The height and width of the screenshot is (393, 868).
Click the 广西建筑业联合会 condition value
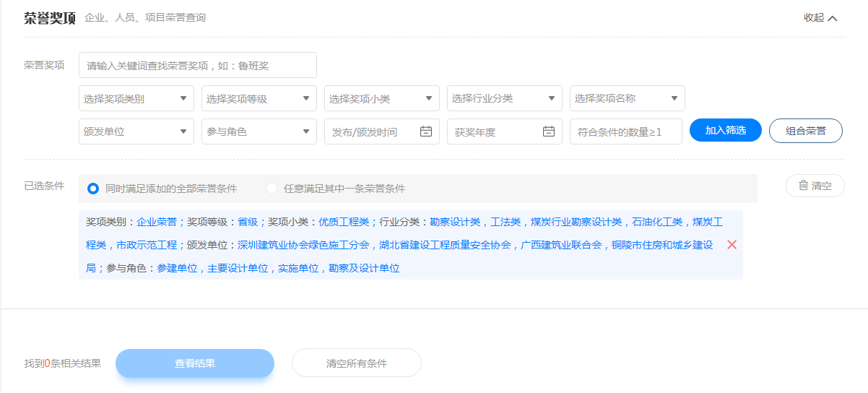pyautogui.click(x=561, y=245)
